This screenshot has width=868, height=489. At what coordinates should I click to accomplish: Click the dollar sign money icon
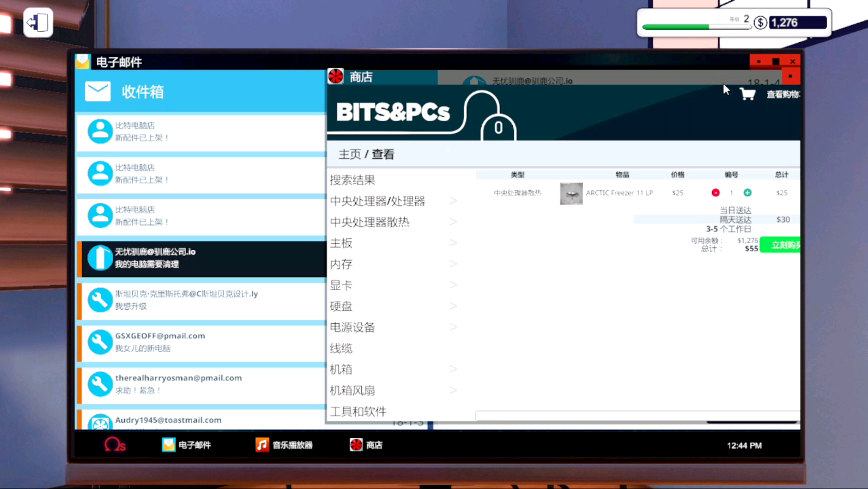click(x=760, y=23)
